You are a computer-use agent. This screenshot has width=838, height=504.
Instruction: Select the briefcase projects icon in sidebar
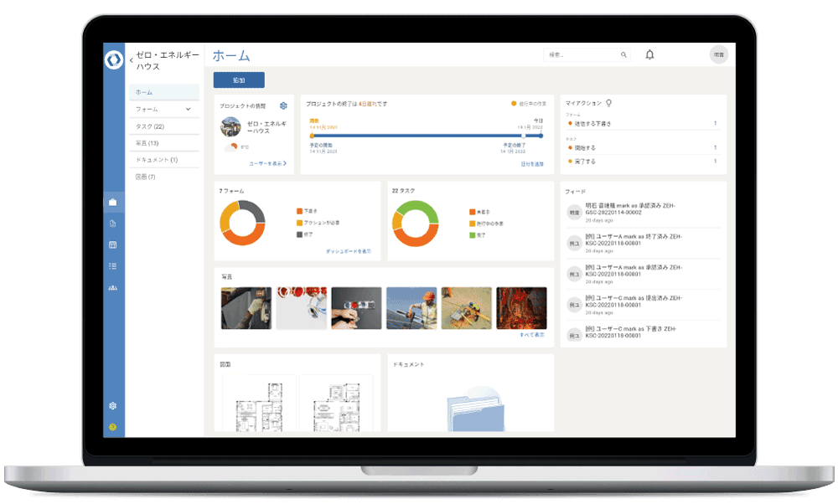[x=113, y=202]
